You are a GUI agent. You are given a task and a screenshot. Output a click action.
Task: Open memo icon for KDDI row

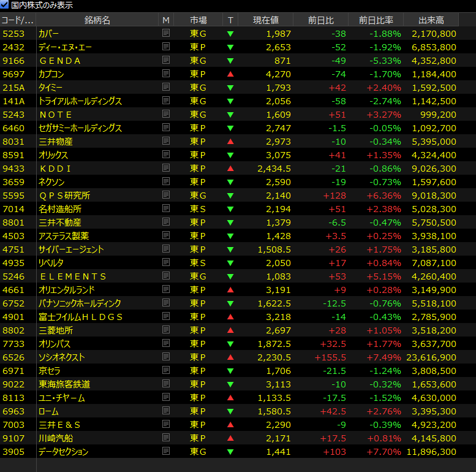click(x=166, y=168)
